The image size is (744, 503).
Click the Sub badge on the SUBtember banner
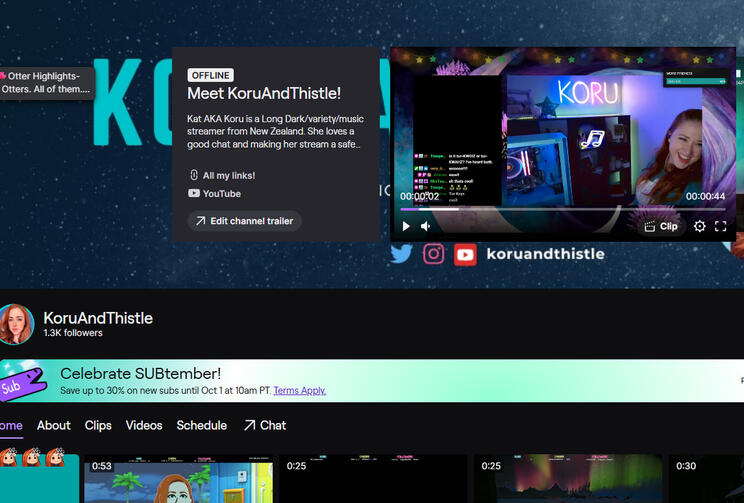point(21,383)
